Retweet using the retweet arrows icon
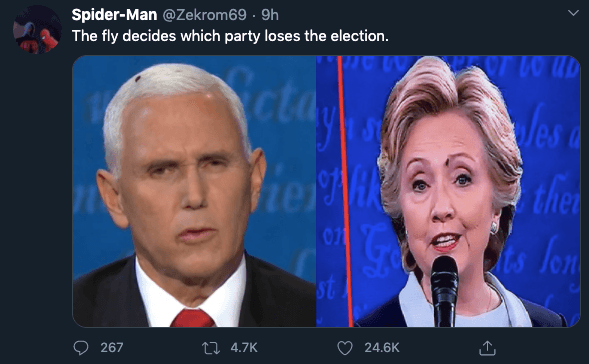 pos(211,348)
